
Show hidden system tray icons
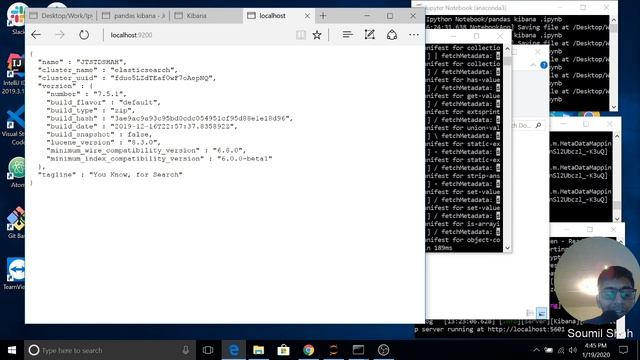(x=536, y=350)
